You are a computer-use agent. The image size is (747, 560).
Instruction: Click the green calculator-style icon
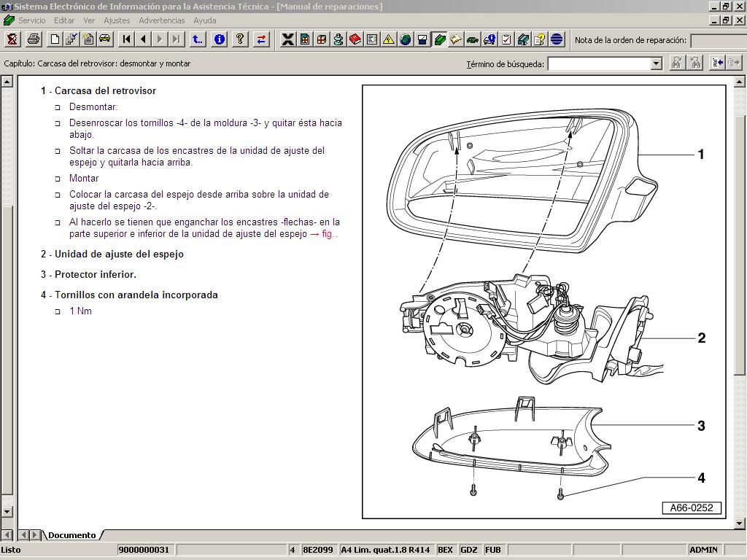tap(305, 39)
